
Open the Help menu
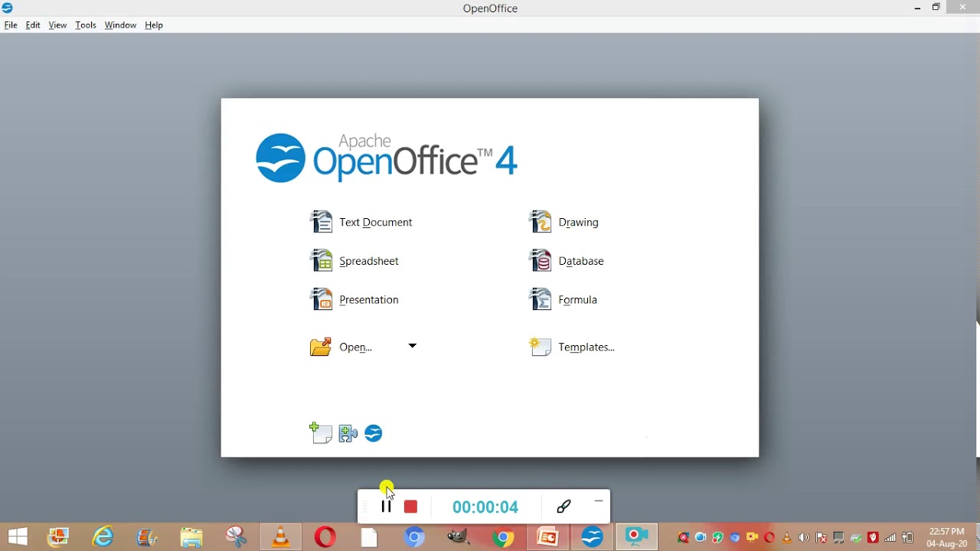pos(154,25)
